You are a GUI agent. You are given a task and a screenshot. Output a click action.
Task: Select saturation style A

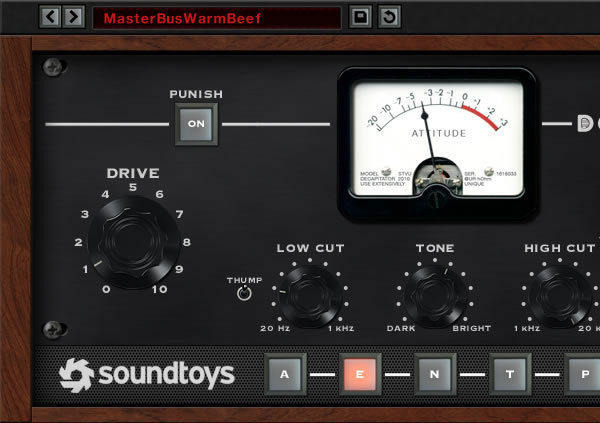[x=285, y=374]
